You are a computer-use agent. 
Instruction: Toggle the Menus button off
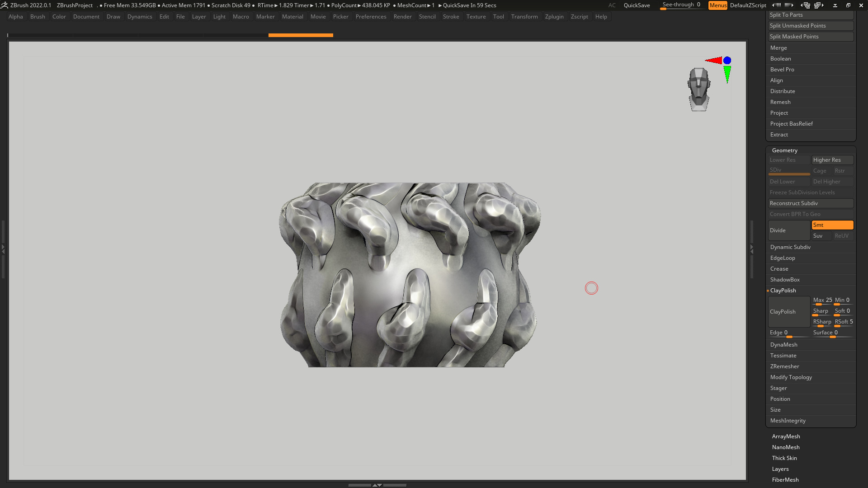pos(717,5)
